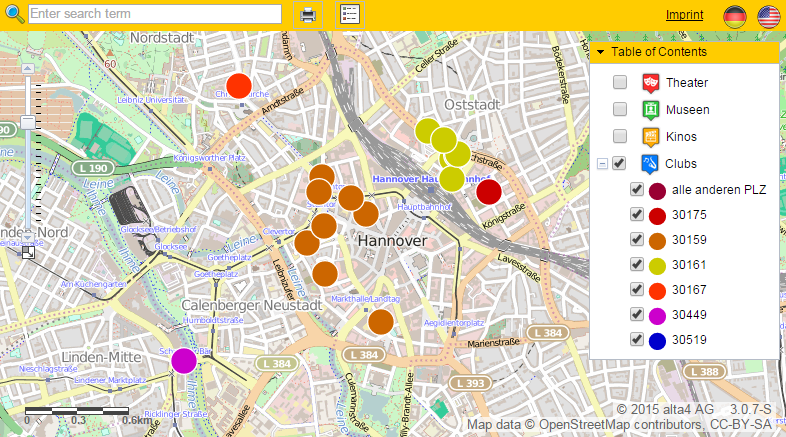Viewport: 786px width, 437px height.
Task: Click the overview map toggle icon below slider
Action: pos(29,252)
